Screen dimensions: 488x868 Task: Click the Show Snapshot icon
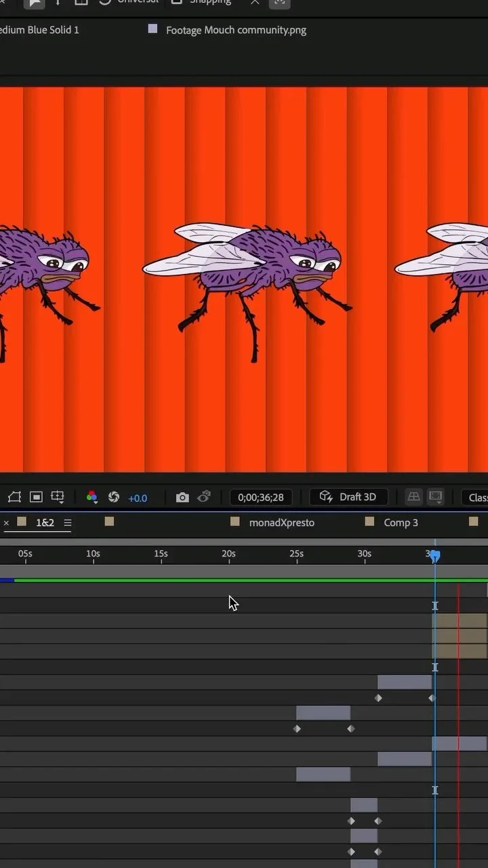pos(204,497)
